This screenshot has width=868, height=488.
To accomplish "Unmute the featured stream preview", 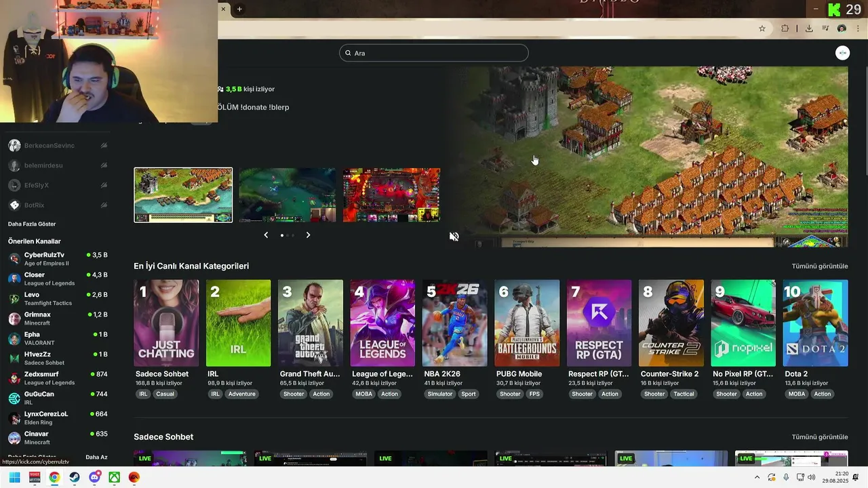I will 454,237.
